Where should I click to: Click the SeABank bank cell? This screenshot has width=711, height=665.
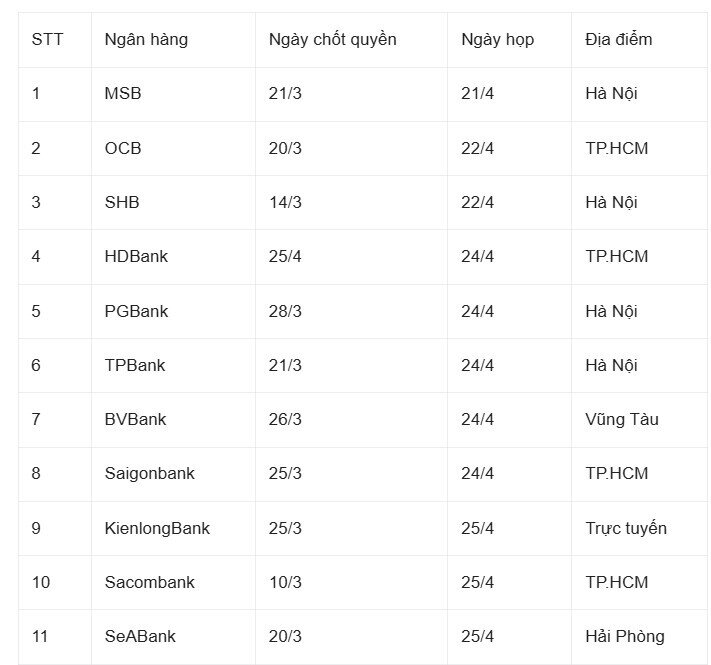[140, 636]
